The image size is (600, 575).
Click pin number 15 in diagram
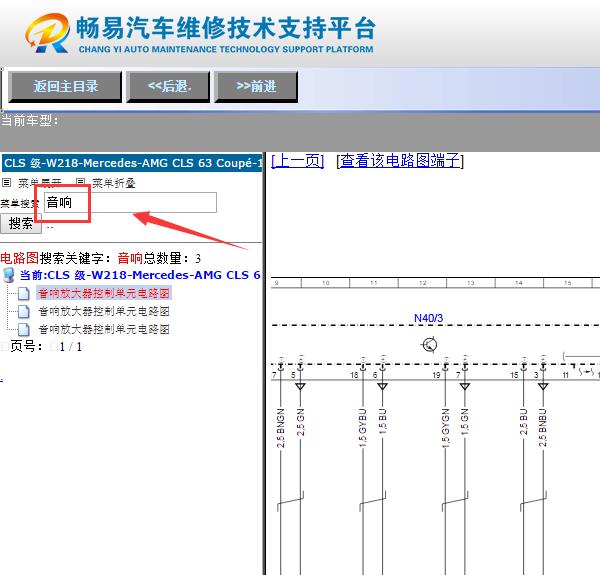(x=514, y=375)
